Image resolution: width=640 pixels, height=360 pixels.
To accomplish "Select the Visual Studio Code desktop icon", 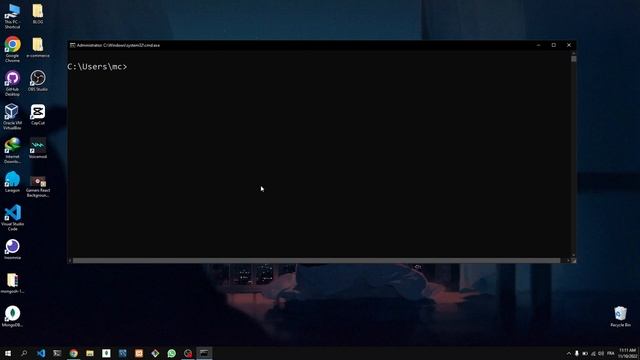I will click(x=12, y=218).
